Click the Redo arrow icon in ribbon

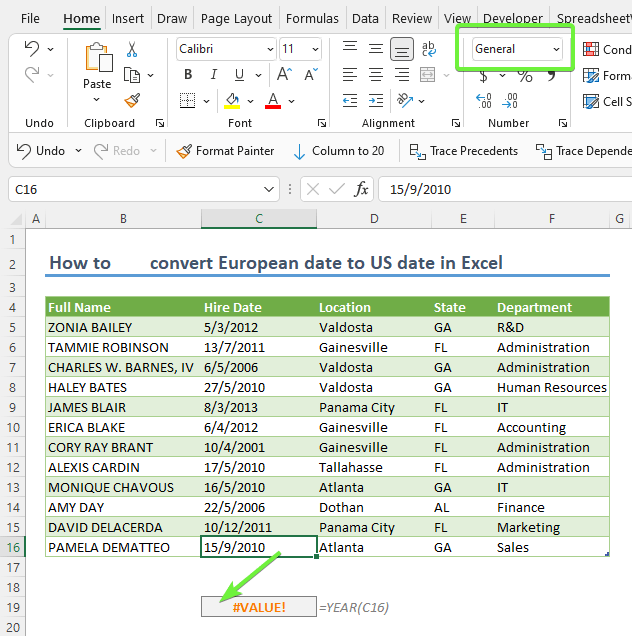tap(32, 75)
